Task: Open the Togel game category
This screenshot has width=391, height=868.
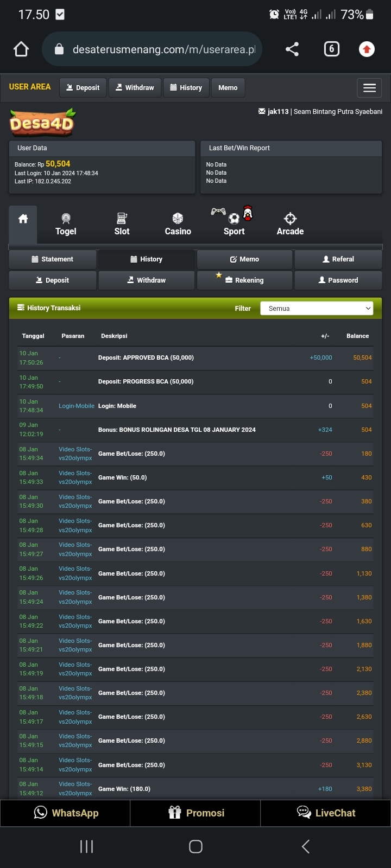Action: point(66,224)
